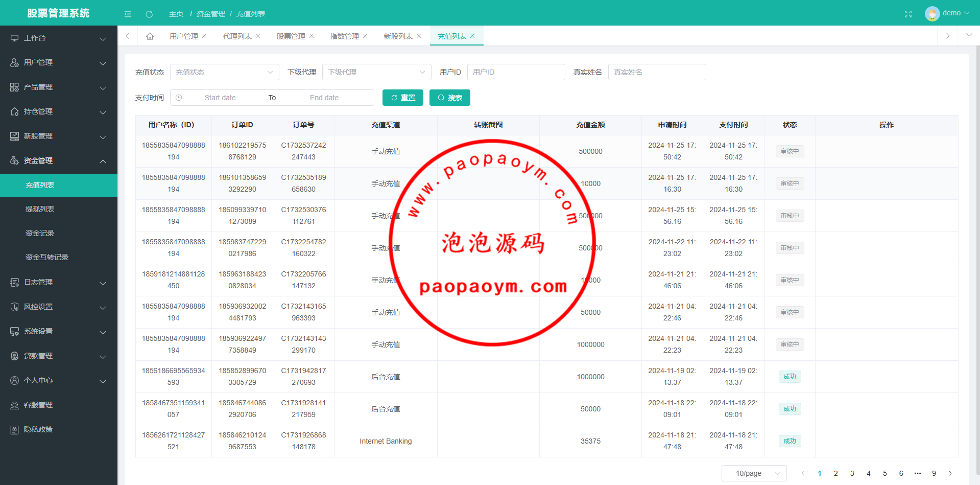This screenshot has width=980, height=485.
Task: Open 提现列表 in the sidebar
Action: click(59, 209)
